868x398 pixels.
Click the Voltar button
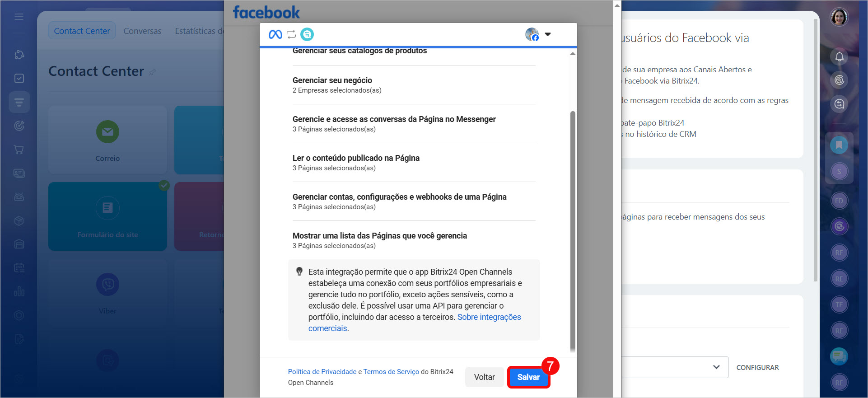484,377
